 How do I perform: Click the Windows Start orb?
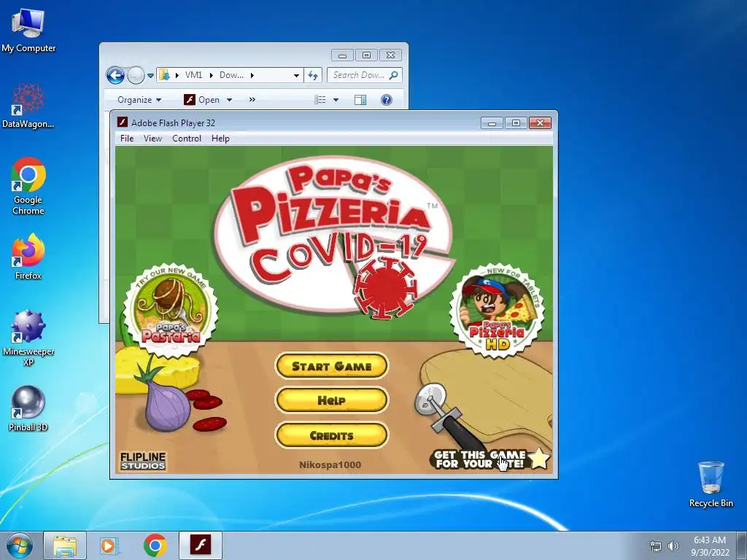point(20,545)
